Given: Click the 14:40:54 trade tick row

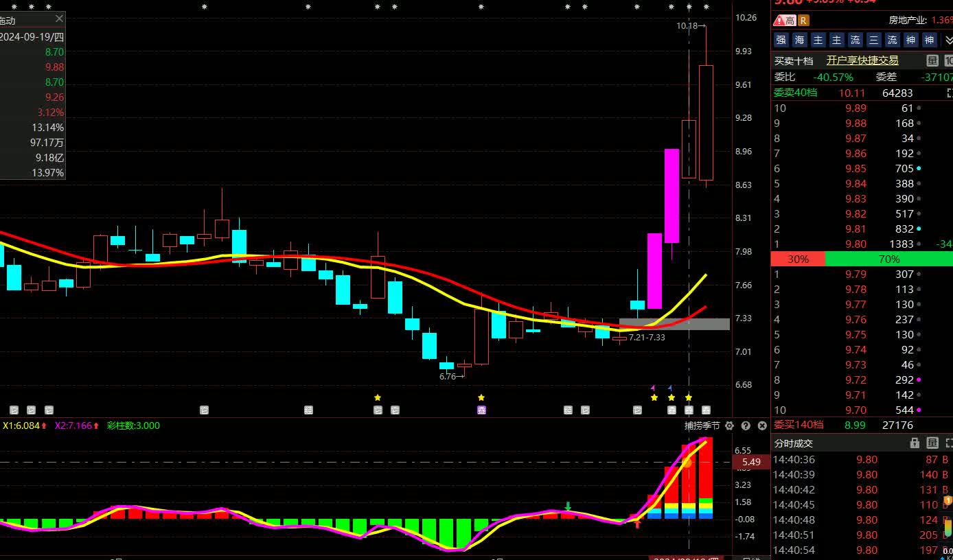Looking at the screenshot, I should click(x=862, y=550).
